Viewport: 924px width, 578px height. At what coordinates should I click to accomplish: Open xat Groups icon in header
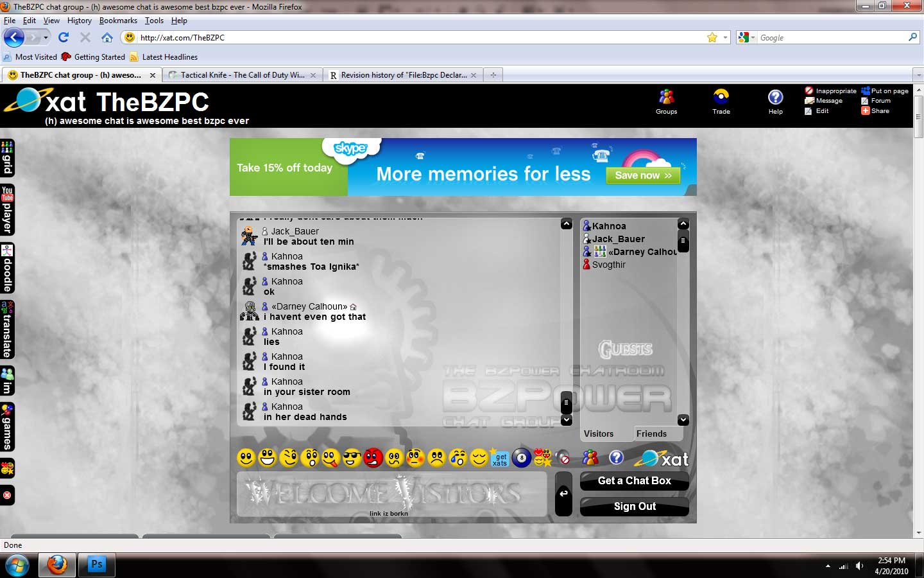click(x=666, y=102)
